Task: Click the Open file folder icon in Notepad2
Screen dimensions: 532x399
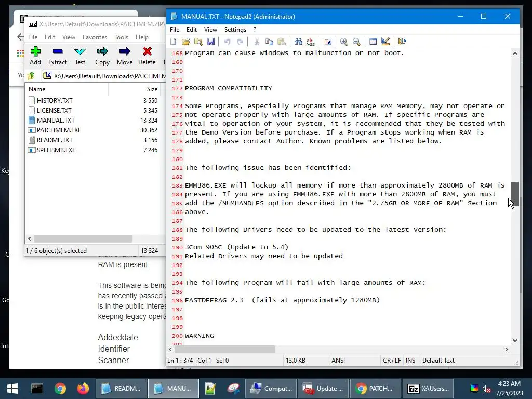Action: (x=186, y=42)
